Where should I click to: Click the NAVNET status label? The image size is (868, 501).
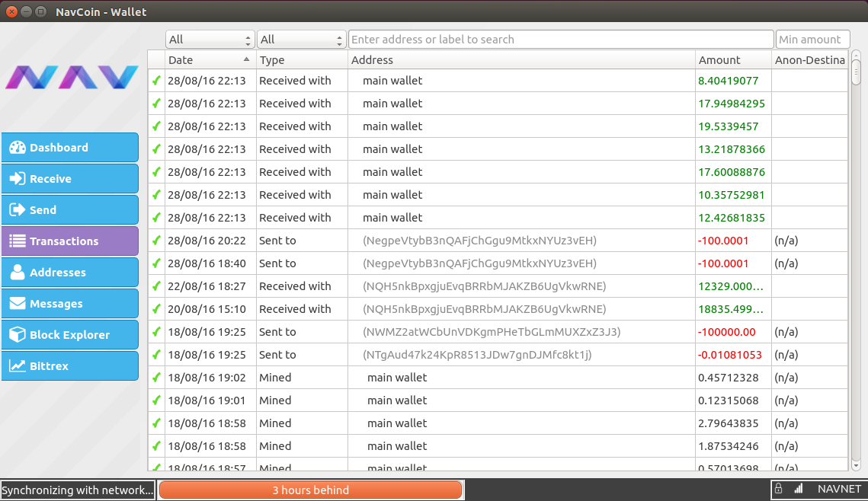839,489
